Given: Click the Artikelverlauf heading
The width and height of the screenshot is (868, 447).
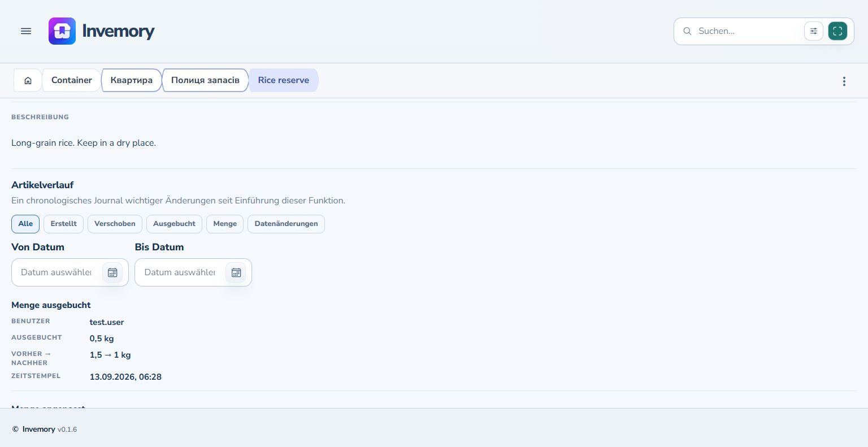Looking at the screenshot, I should click(x=42, y=185).
